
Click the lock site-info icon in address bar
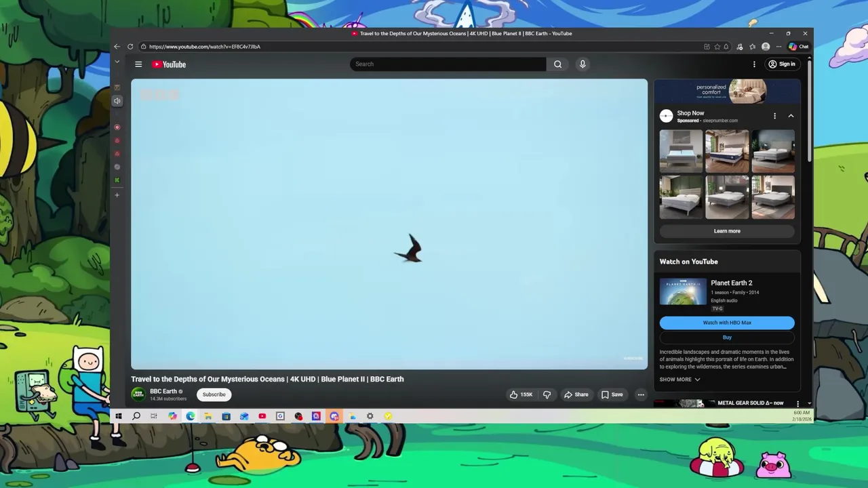[143, 47]
